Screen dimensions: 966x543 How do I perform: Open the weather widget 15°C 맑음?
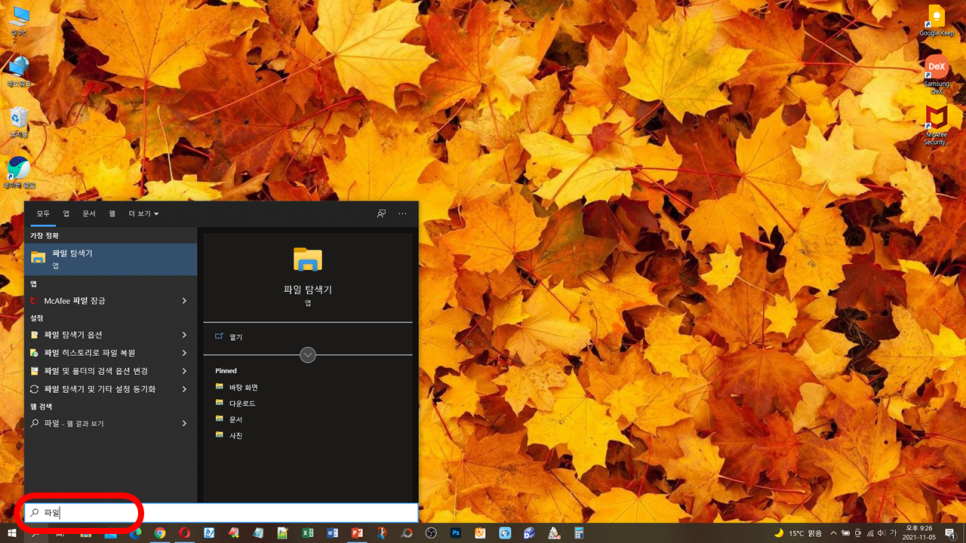pos(798,533)
